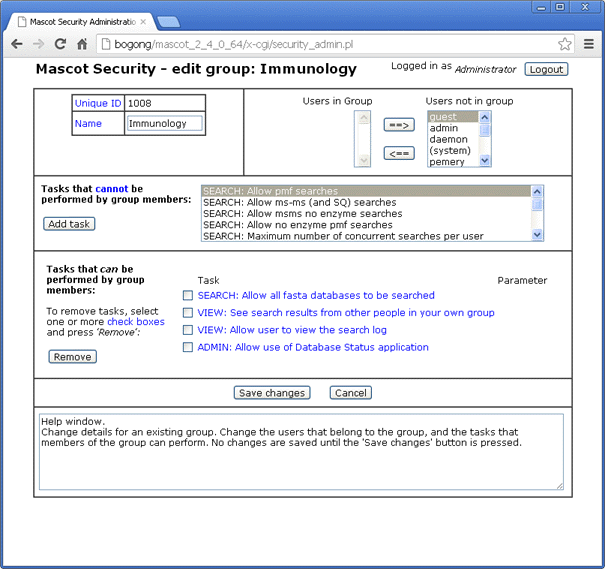This screenshot has width=605, height=569.
Task: Click the Unique ID link
Action: click(x=98, y=103)
